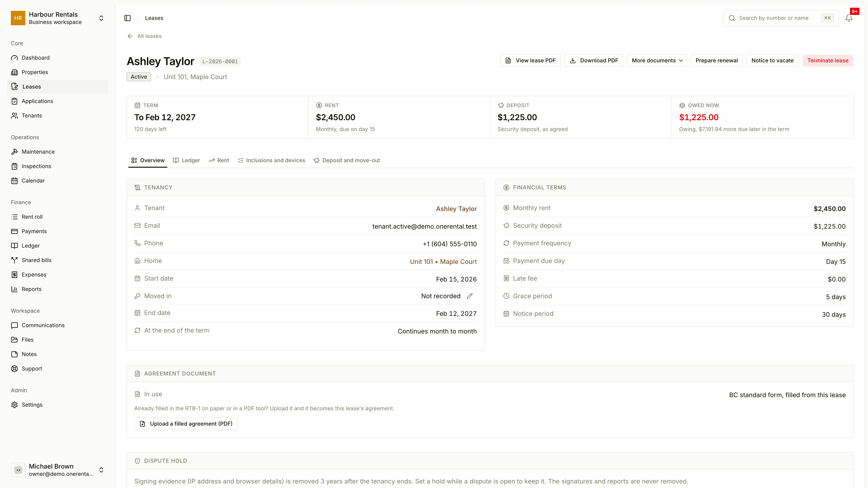
Task: Click the Maintenance hammer icon
Action: tap(14, 152)
